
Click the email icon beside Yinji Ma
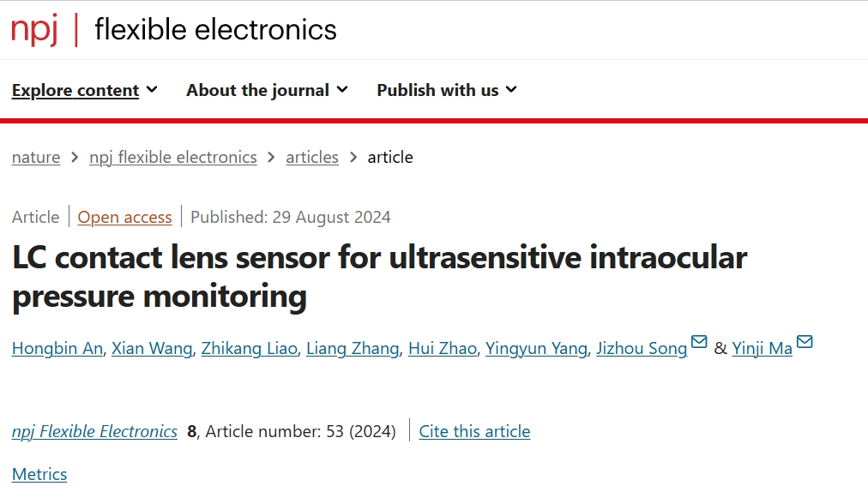[x=805, y=343]
